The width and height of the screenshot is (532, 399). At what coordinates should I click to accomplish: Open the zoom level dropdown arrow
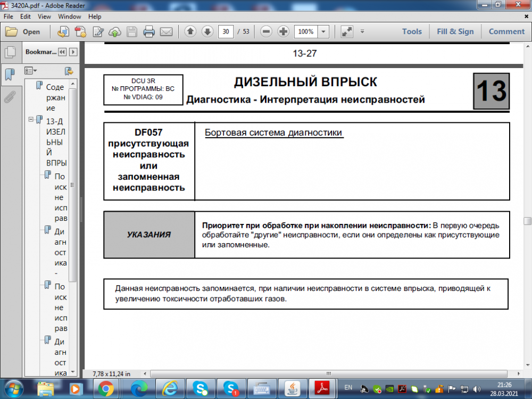click(323, 31)
